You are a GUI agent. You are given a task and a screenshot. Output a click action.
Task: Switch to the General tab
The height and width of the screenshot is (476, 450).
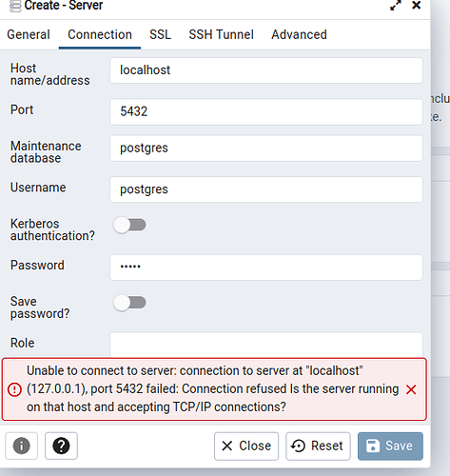click(x=29, y=34)
